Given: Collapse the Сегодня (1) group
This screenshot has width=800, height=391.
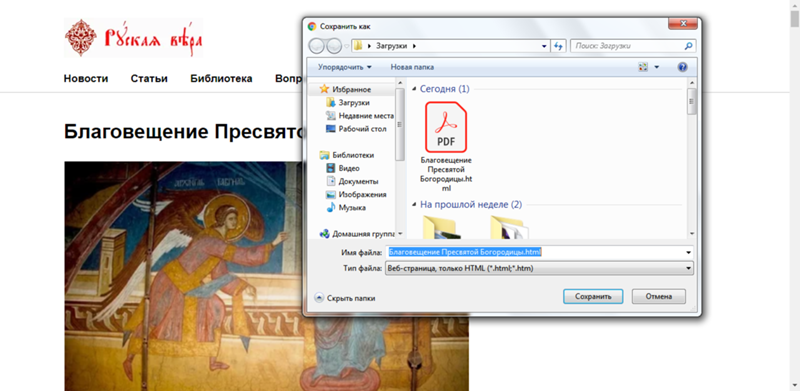Looking at the screenshot, I should coord(414,89).
